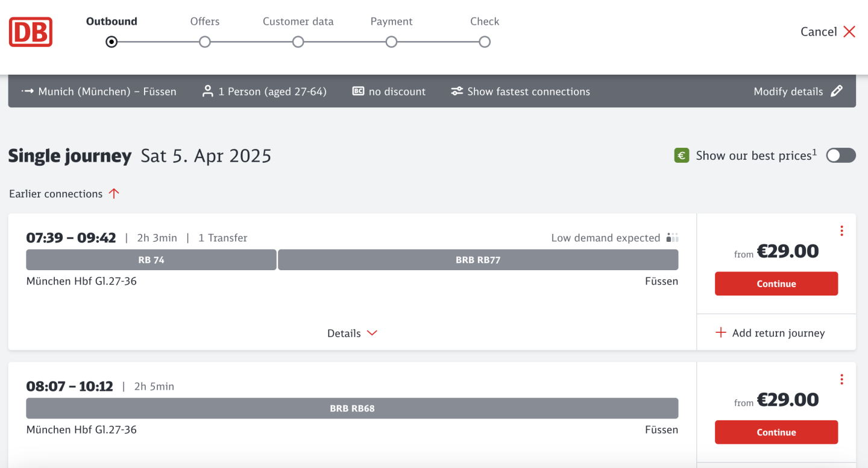Expand Details of the 07:39 connection
868x468 pixels.
tap(352, 333)
